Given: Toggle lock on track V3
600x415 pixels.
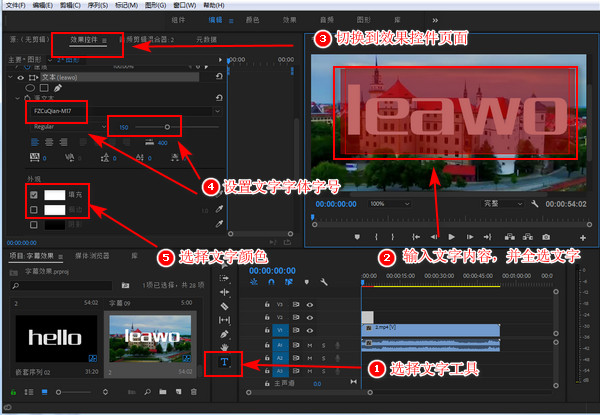Looking at the screenshot, I should tap(267, 305).
